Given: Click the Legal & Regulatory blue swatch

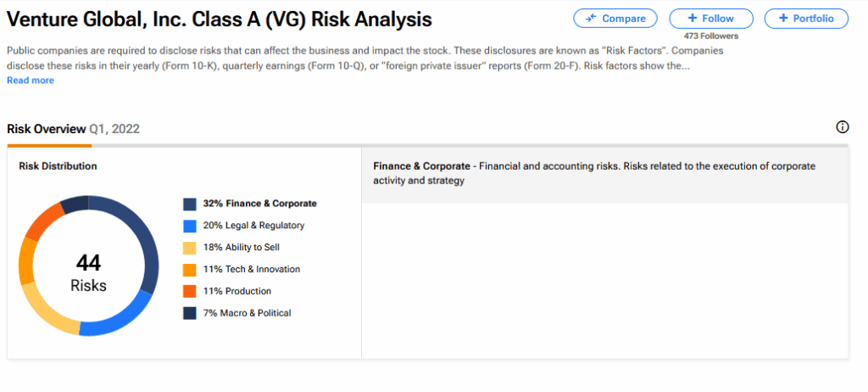Looking at the screenshot, I should (190, 226).
